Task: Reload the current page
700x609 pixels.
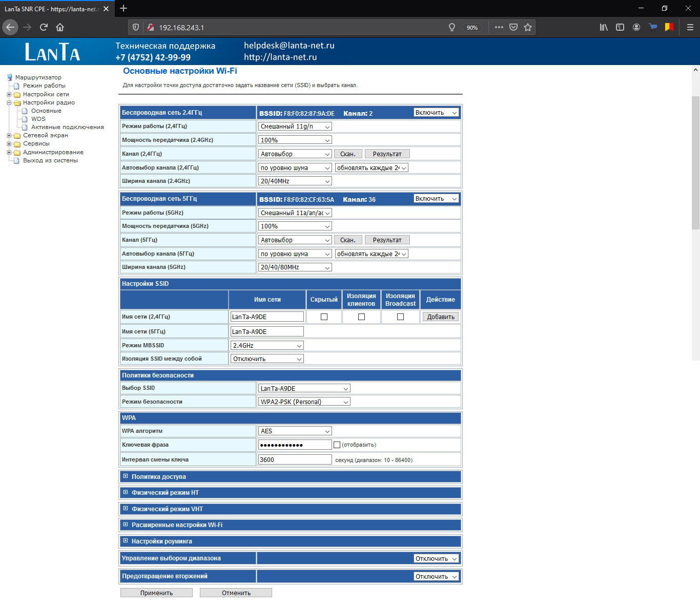Action: point(44,27)
